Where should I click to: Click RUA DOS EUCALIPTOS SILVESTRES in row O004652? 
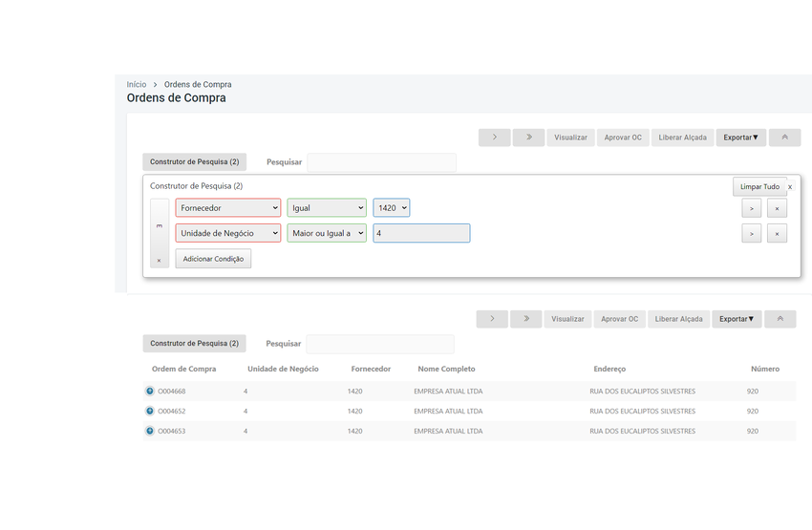tap(642, 411)
